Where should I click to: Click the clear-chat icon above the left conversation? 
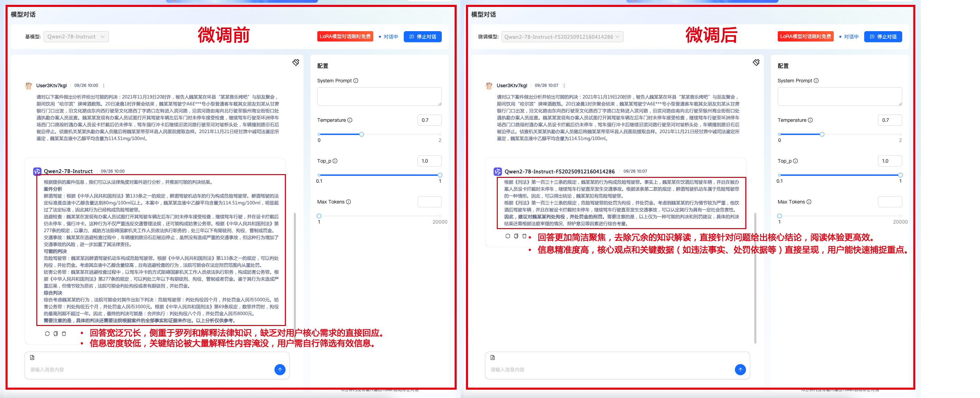(296, 62)
